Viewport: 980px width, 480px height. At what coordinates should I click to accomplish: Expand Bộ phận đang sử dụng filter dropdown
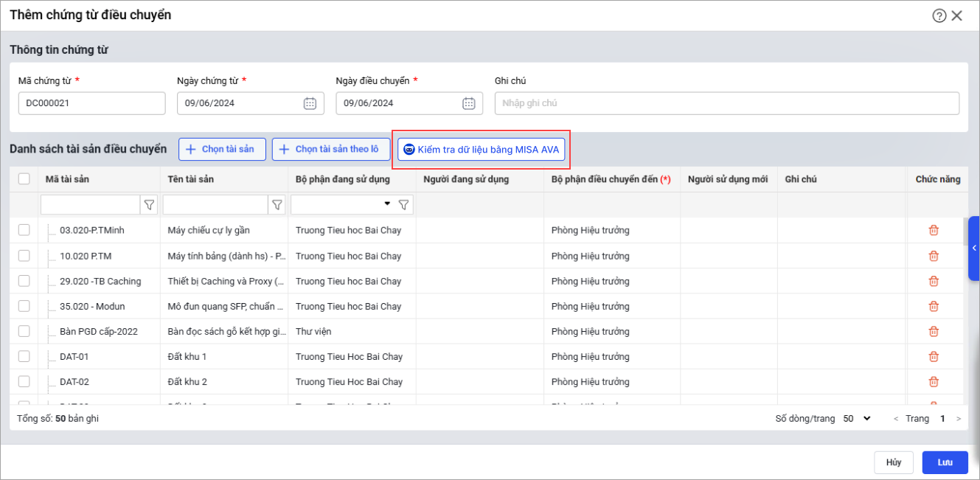(387, 204)
